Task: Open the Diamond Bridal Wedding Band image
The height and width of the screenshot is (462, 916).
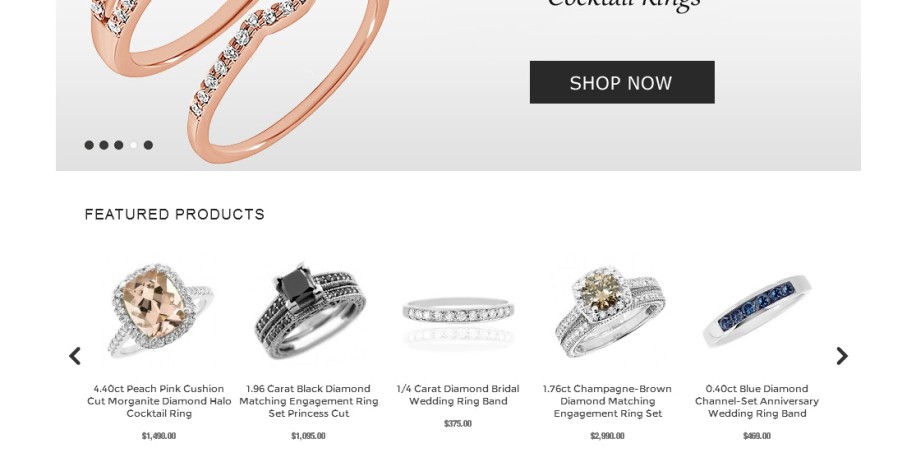Action: [x=458, y=321]
